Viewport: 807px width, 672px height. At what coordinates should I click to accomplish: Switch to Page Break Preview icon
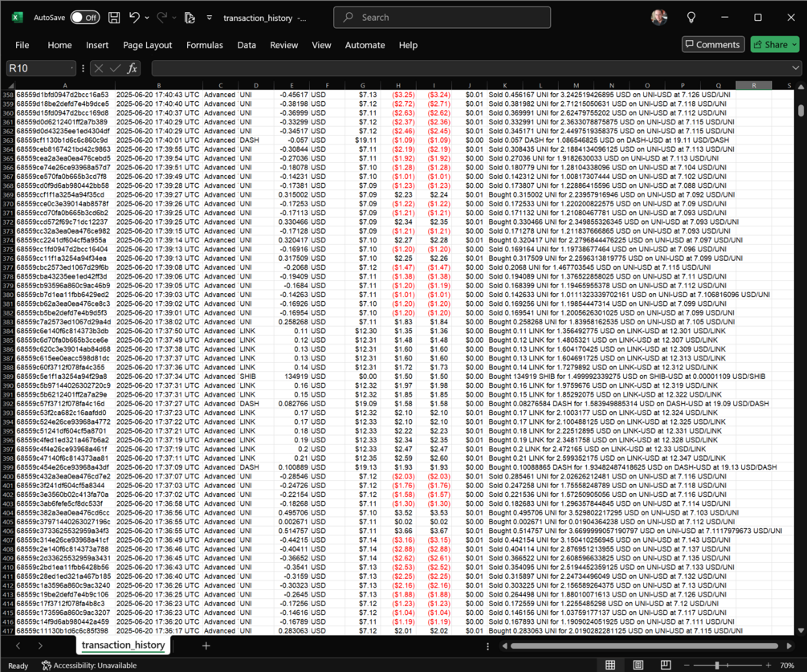click(x=666, y=665)
